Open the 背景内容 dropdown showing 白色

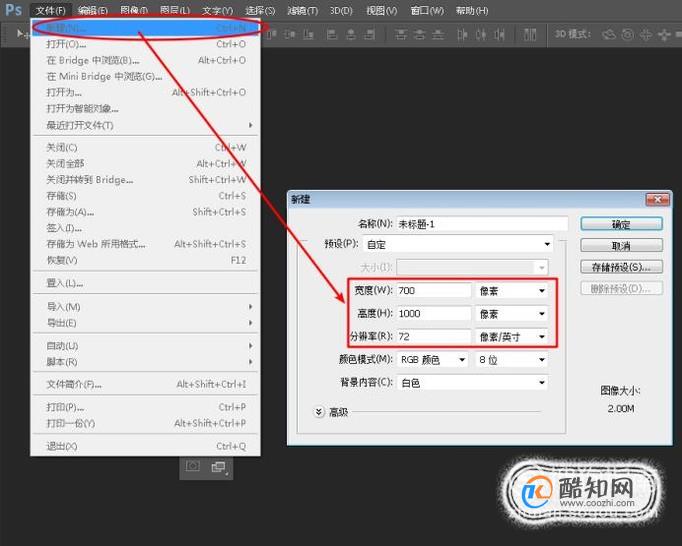point(472,382)
